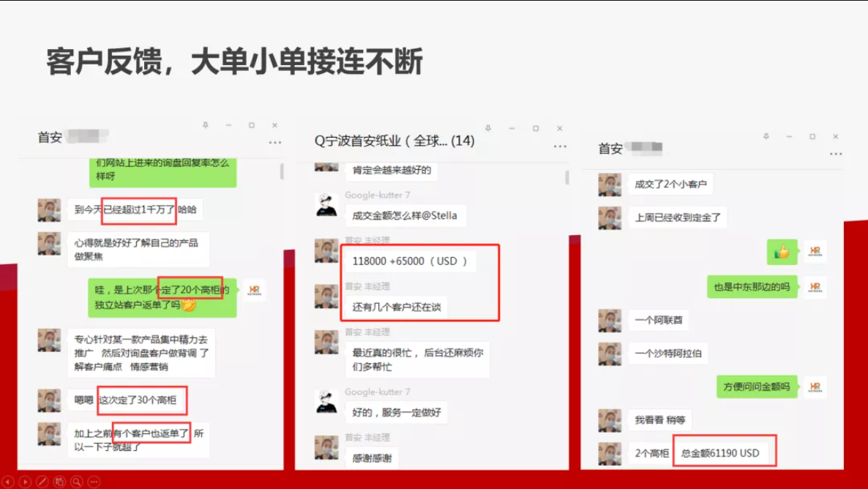
Task: Click the group chat scrollbar thumb
Action: (x=567, y=178)
